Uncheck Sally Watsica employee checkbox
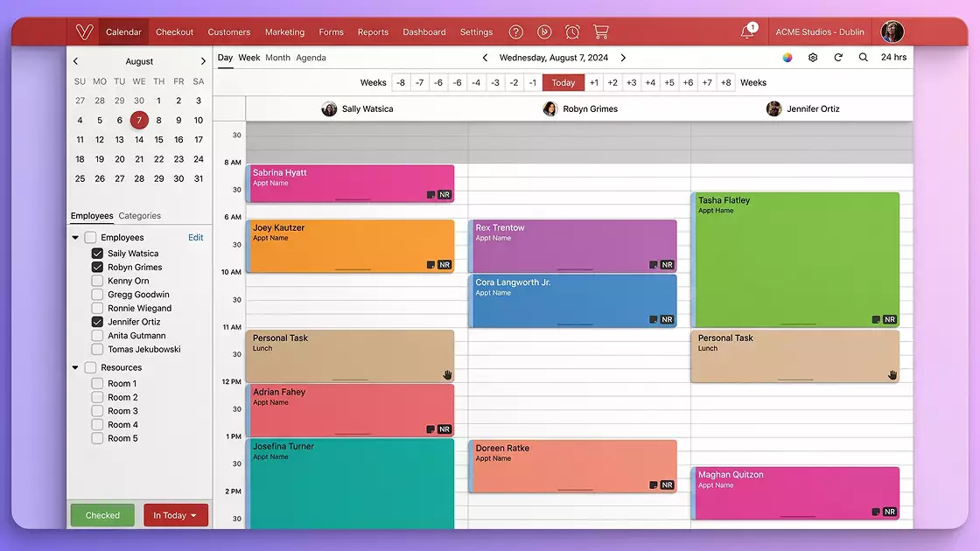 click(x=97, y=253)
